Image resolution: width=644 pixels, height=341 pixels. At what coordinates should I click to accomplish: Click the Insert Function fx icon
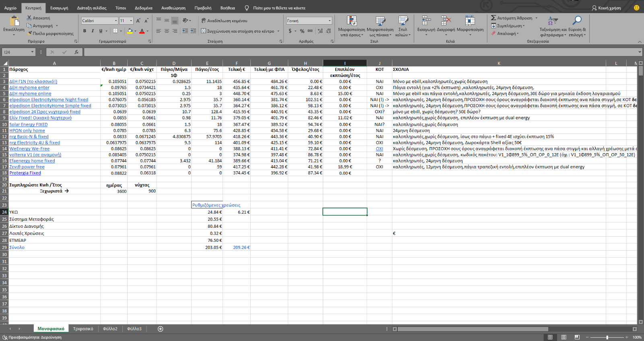(x=76, y=52)
